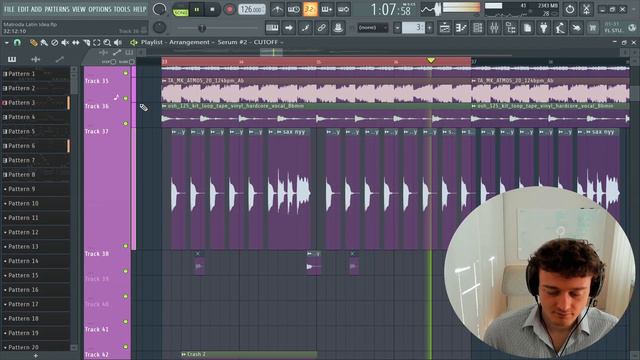Mute Track 37 via its green light
This screenshot has height=360, width=640.
(126, 246)
